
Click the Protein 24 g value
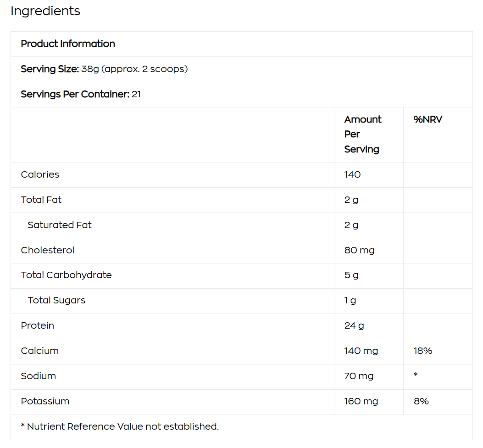point(354,325)
